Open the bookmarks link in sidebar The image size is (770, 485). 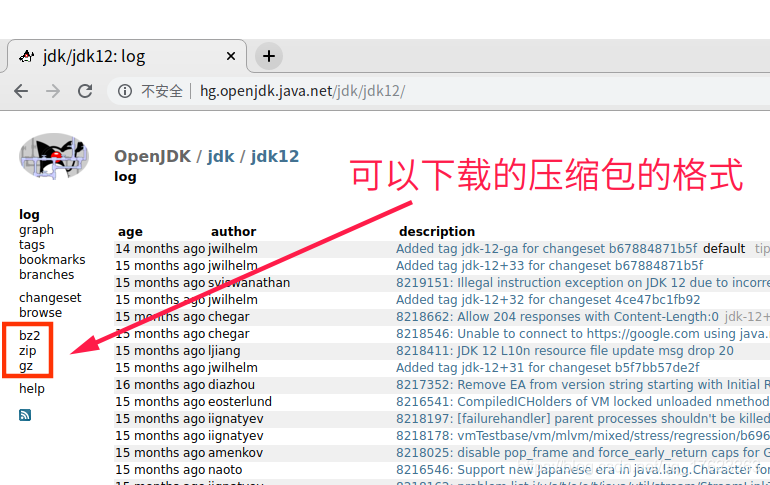coord(52,260)
